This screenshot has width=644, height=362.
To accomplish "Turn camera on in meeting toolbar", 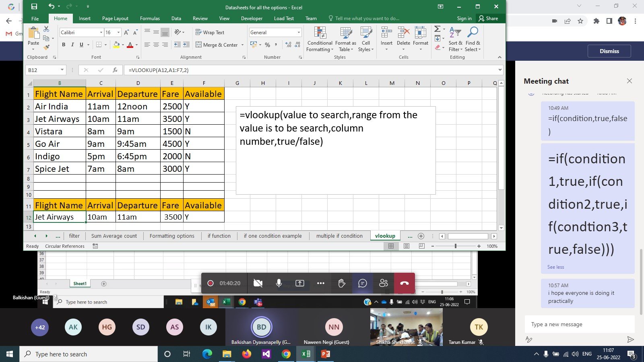I will [x=258, y=283].
